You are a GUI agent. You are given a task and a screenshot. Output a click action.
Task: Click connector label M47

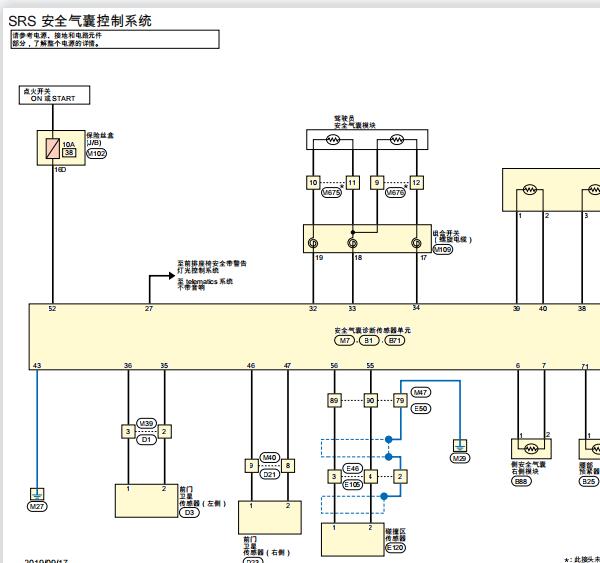click(421, 392)
